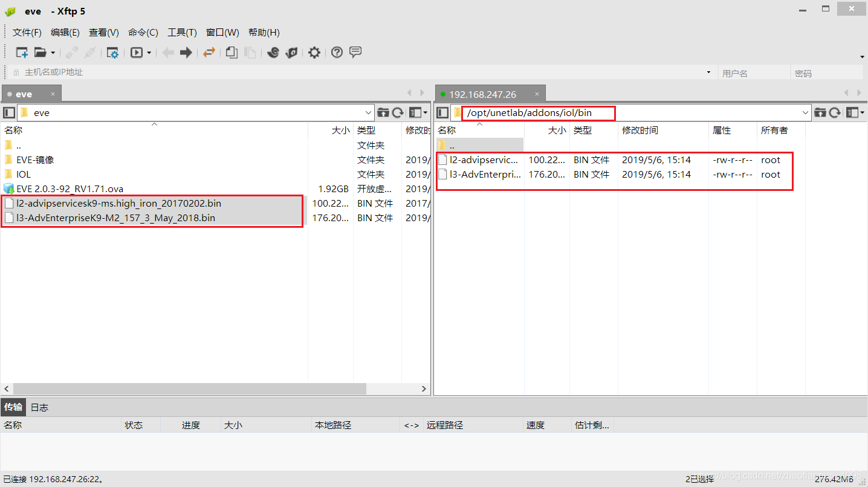Close the local eve tab
Viewport: 868px width, 487px height.
[x=53, y=94]
